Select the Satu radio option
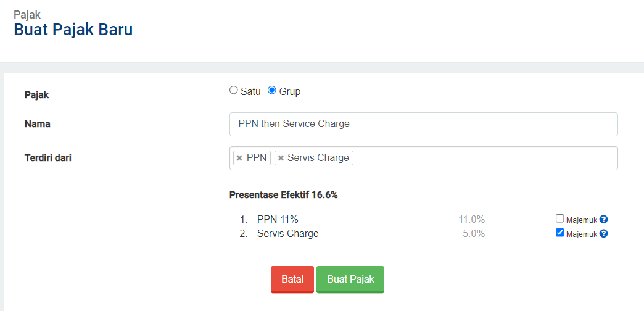Image resolution: width=644 pixels, height=311 pixels. tap(233, 90)
